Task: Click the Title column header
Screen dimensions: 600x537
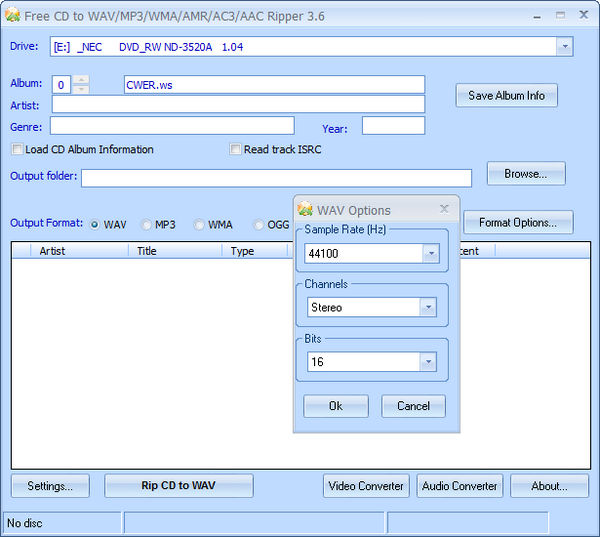Action: 147,251
